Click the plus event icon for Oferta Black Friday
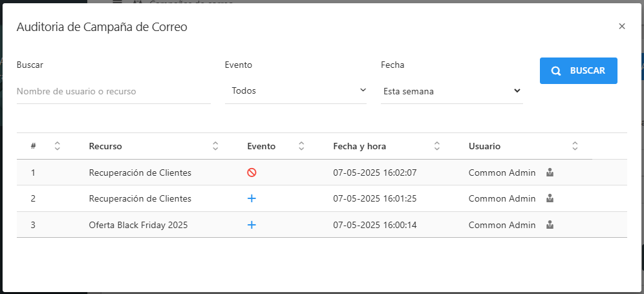Viewport: 644px width, 294px height. point(252,225)
